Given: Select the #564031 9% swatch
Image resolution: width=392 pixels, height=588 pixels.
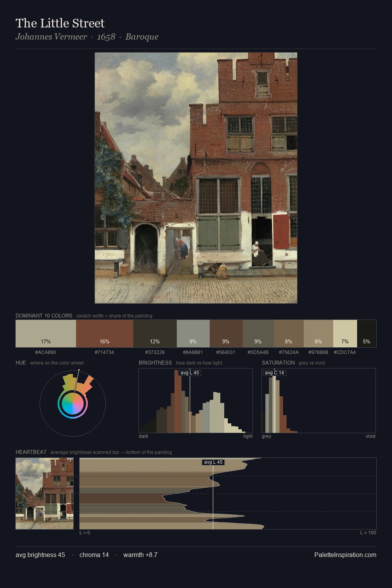Looking at the screenshot, I should click(226, 334).
